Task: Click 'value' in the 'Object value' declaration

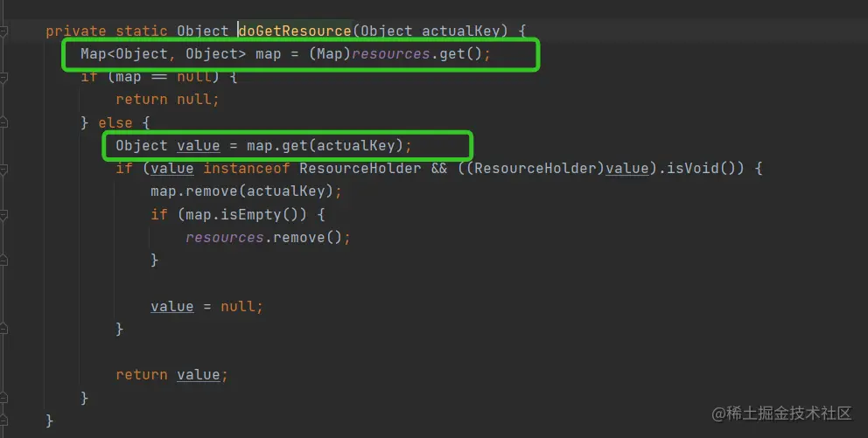Action: 198,145
